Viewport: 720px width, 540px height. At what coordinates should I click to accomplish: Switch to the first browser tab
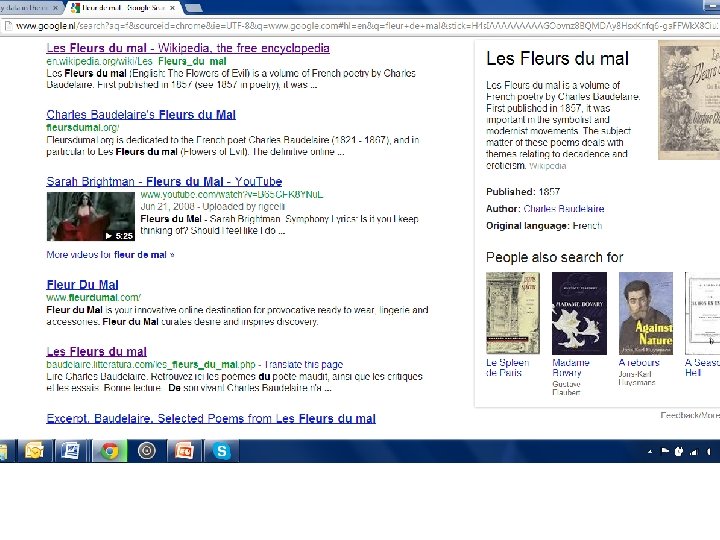click(x=30, y=8)
